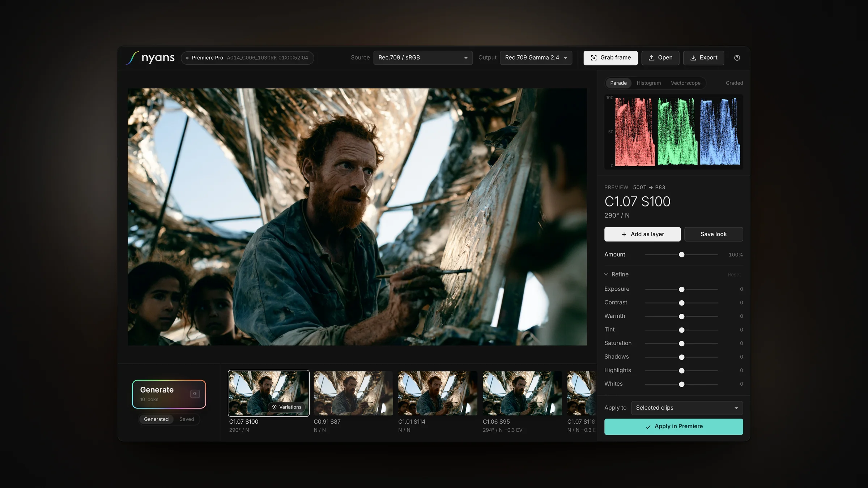Click the G shortcut key badge
The width and height of the screenshot is (868, 488).
[195, 394]
